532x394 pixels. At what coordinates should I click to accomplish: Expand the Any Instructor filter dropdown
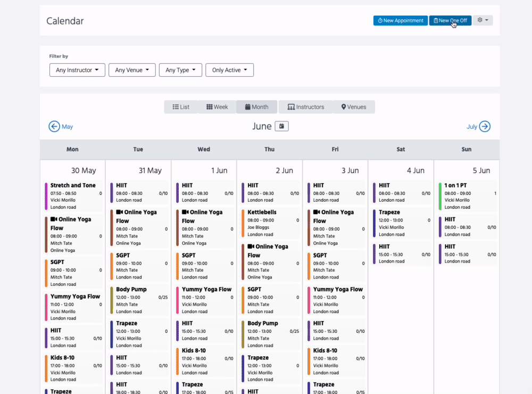77,70
